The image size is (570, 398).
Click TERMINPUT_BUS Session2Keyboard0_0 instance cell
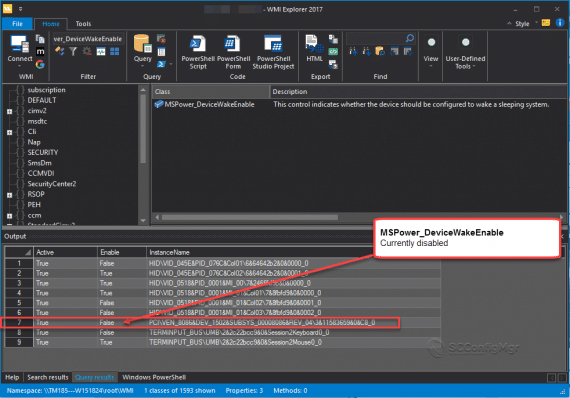click(294, 333)
